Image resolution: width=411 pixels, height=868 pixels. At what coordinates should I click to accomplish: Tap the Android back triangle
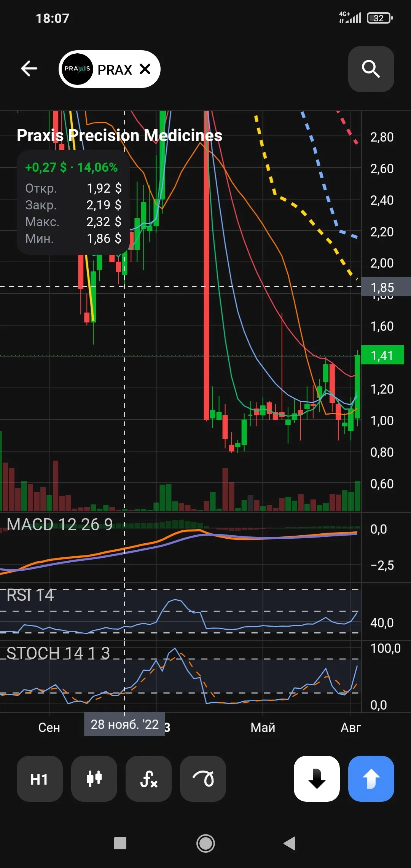coord(290,843)
